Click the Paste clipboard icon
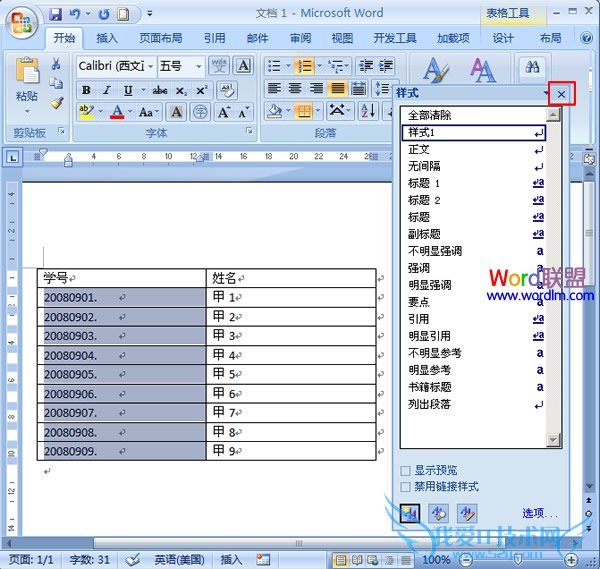The height and width of the screenshot is (569, 600). click(27, 71)
